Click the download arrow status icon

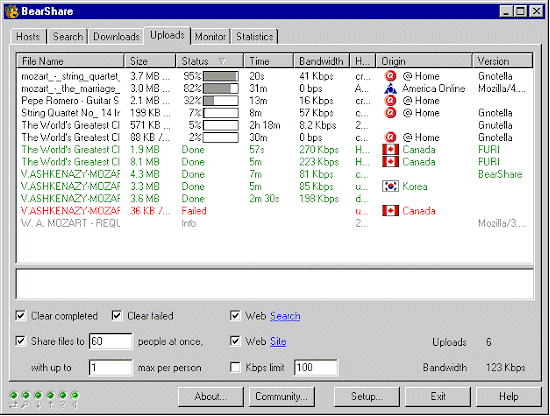pos(38,405)
